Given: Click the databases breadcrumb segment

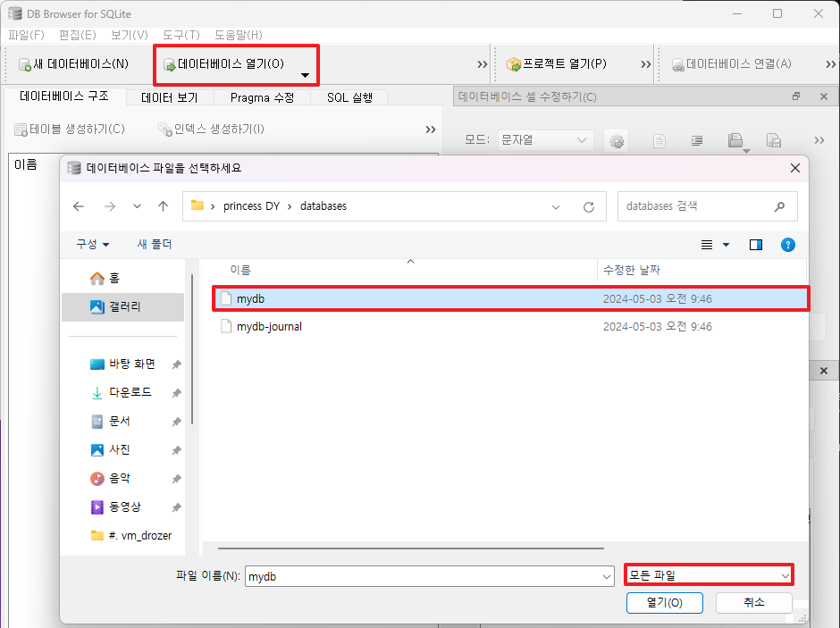Looking at the screenshot, I should pyautogui.click(x=323, y=206).
